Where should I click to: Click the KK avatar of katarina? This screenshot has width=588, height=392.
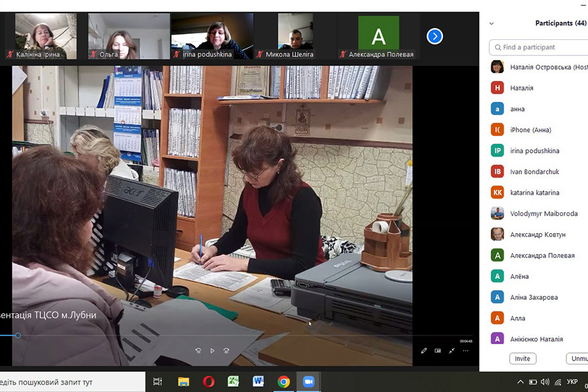click(497, 193)
